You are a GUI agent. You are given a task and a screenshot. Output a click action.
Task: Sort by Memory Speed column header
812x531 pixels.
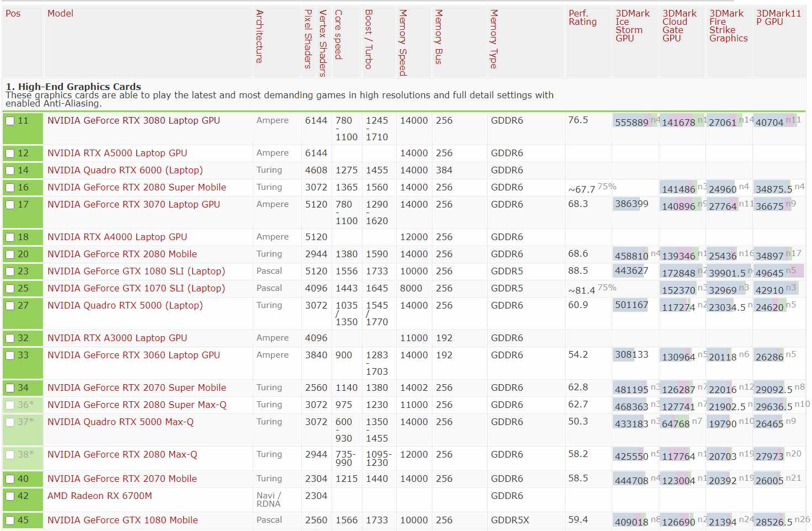[x=403, y=43]
